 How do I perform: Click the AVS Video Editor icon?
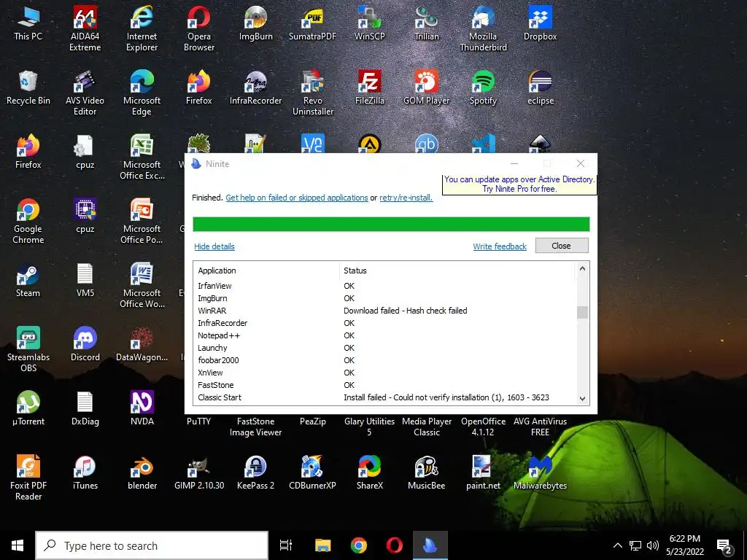[85, 93]
